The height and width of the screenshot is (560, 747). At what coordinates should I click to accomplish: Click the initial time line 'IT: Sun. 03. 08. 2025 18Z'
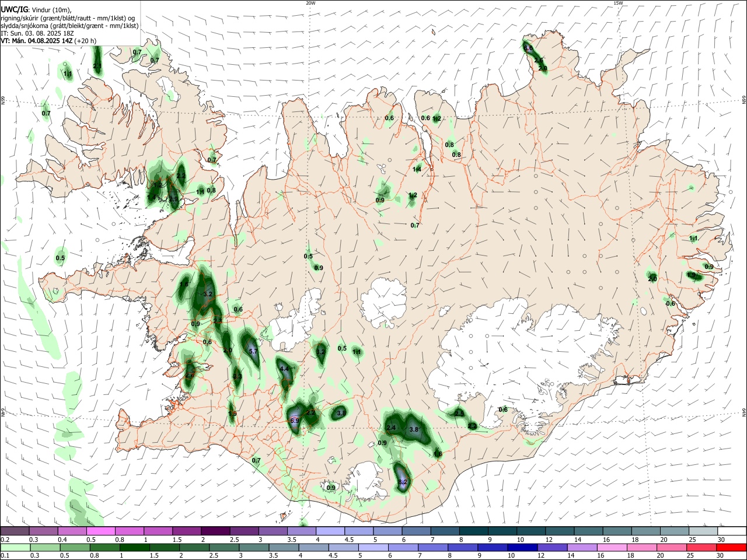pyautogui.click(x=37, y=33)
